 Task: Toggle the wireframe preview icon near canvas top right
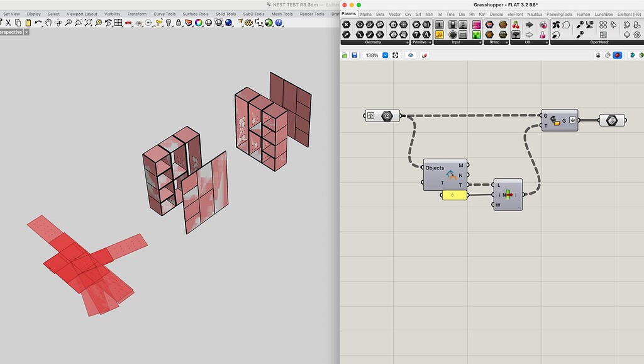(x=608, y=55)
